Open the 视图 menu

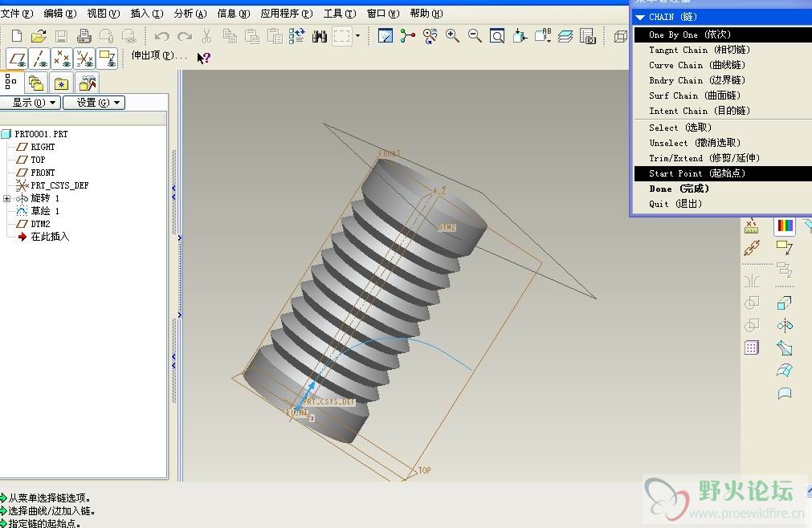(104, 14)
